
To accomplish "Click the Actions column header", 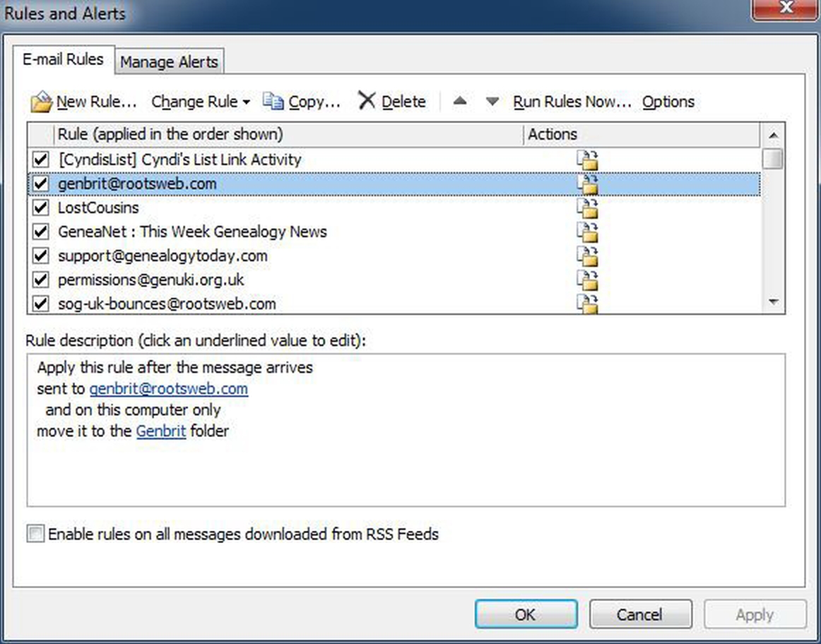I will coord(642,134).
